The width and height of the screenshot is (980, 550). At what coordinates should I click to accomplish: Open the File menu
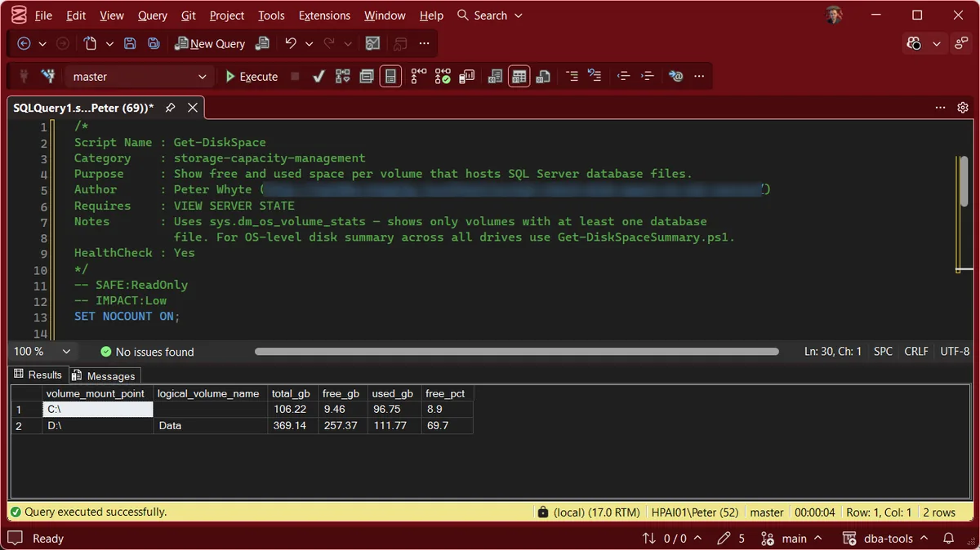43,16
